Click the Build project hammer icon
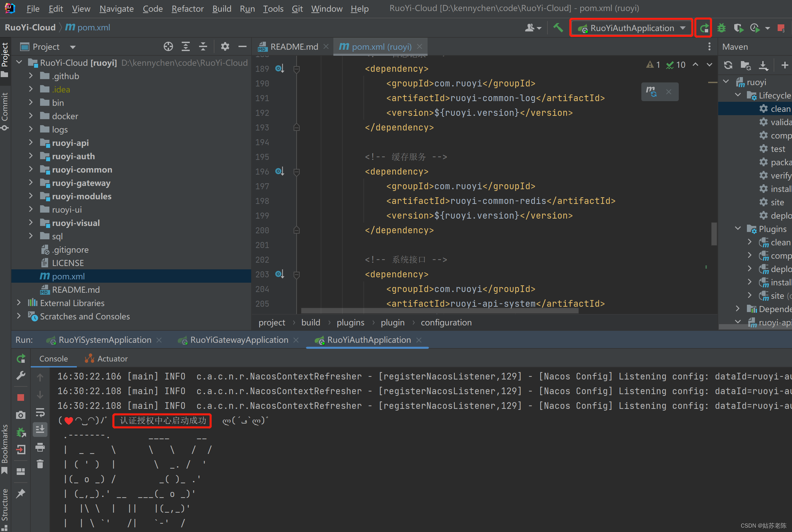The height and width of the screenshot is (532, 792). point(558,27)
